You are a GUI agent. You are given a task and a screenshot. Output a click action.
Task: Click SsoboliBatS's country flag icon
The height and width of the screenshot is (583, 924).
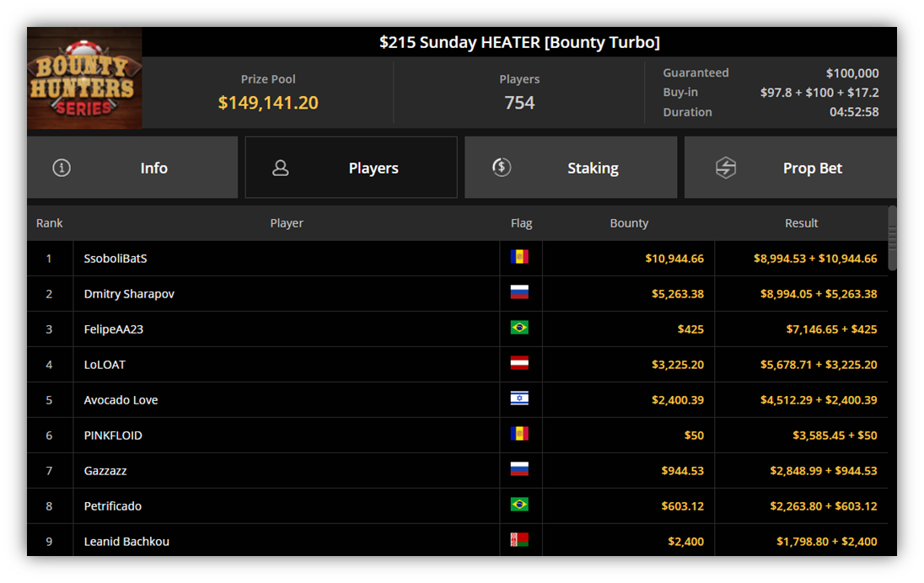(519, 257)
